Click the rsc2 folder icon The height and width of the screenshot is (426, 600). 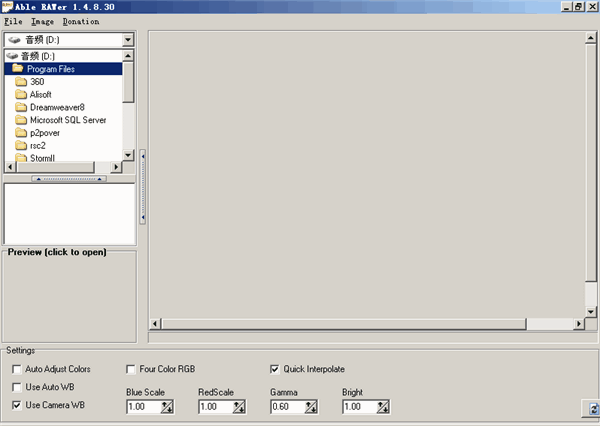tap(21, 145)
